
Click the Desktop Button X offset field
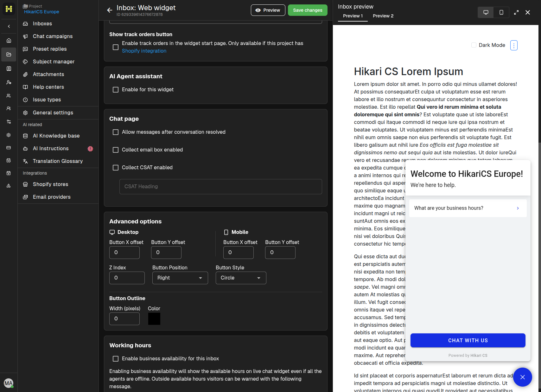(124, 253)
